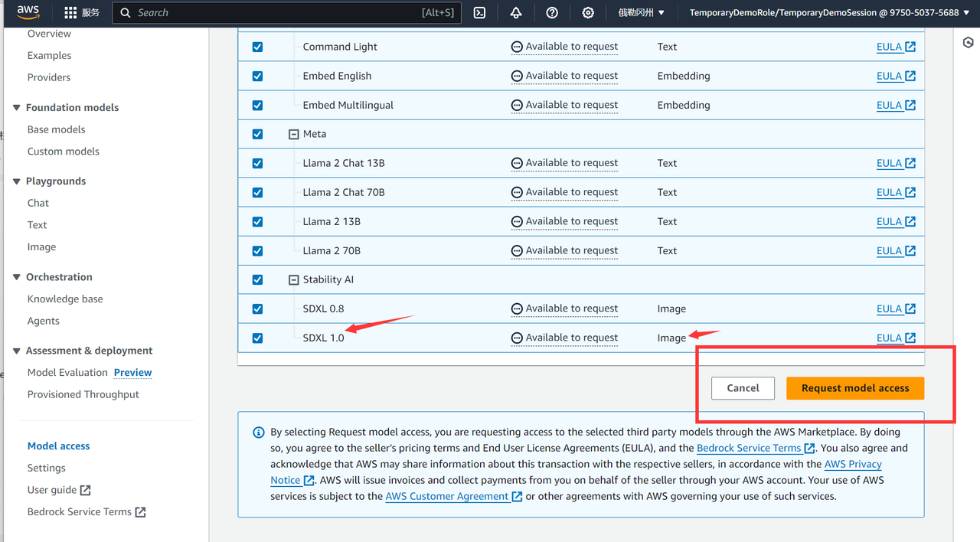
Task: Open the Image playground
Action: (x=41, y=247)
